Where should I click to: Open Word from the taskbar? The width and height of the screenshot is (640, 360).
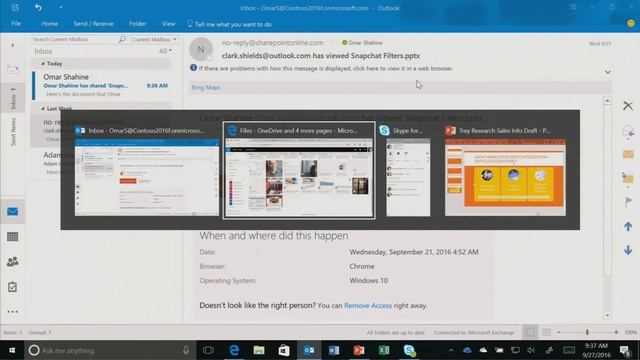tap(334, 350)
